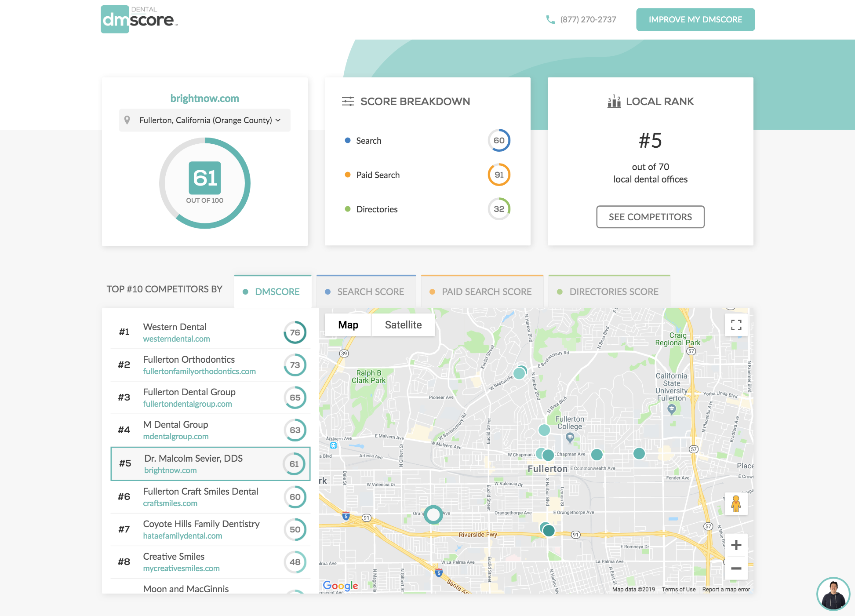Click the white-ringed map marker on Orangethorpe
855x616 pixels.
pyautogui.click(x=433, y=514)
